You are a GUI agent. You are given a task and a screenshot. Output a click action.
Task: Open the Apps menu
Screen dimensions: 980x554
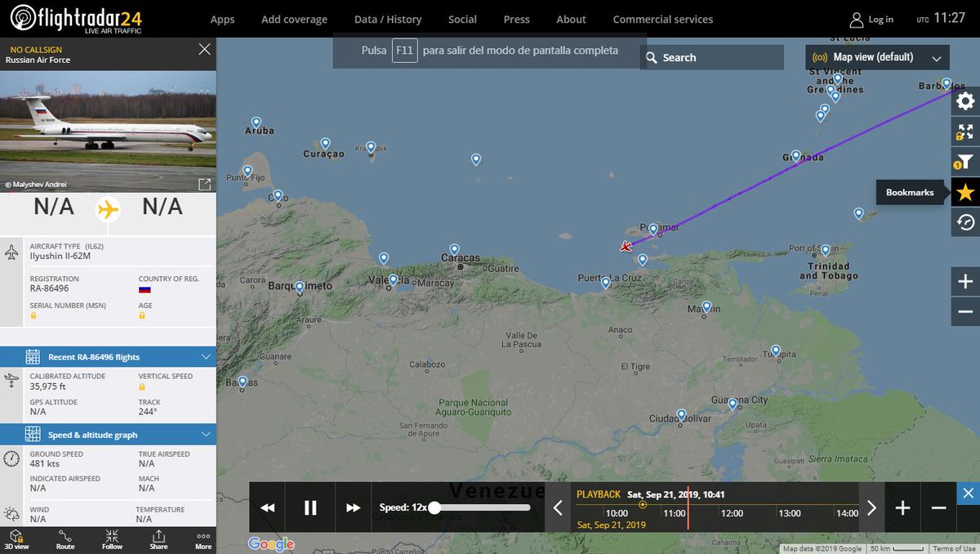pyautogui.click(x=222, y=20)
